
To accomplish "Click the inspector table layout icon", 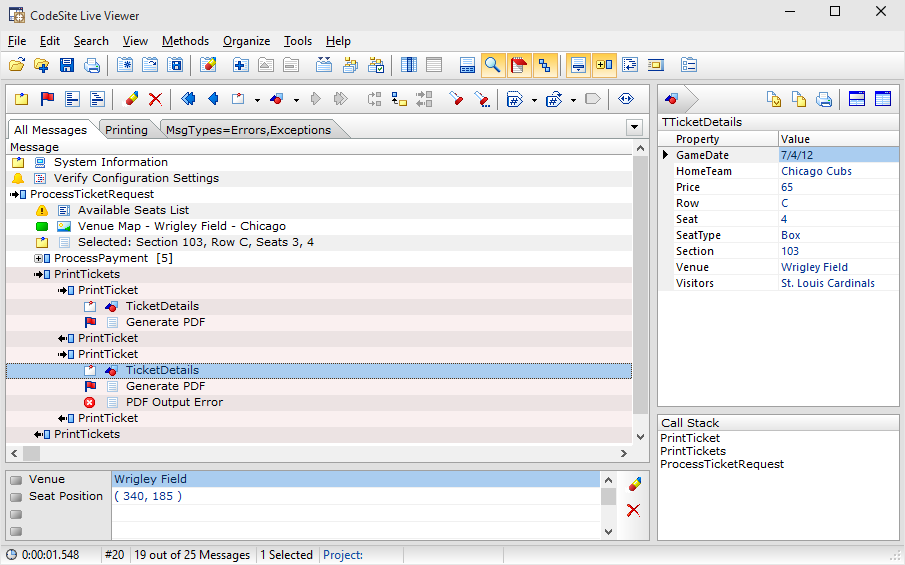I will [x=883, y=99].
